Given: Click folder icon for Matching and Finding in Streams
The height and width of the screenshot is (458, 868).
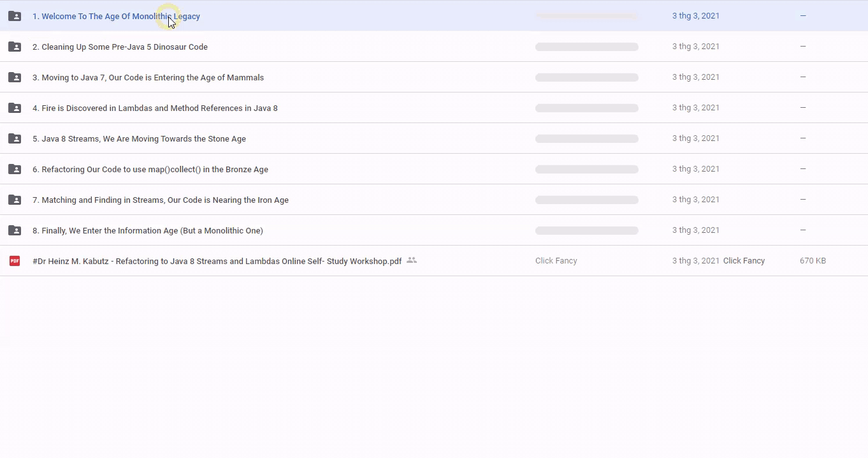Looking at the screenshot, I should [x=15, y=200].
